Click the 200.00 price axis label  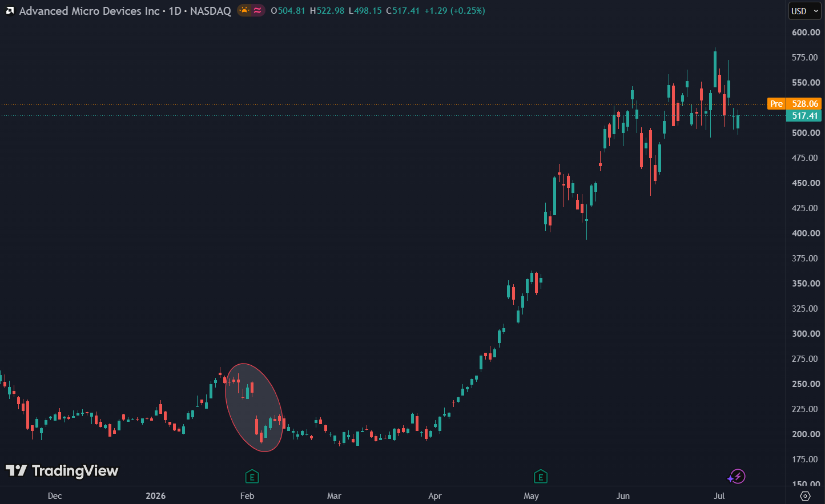(x=806, y=434)
